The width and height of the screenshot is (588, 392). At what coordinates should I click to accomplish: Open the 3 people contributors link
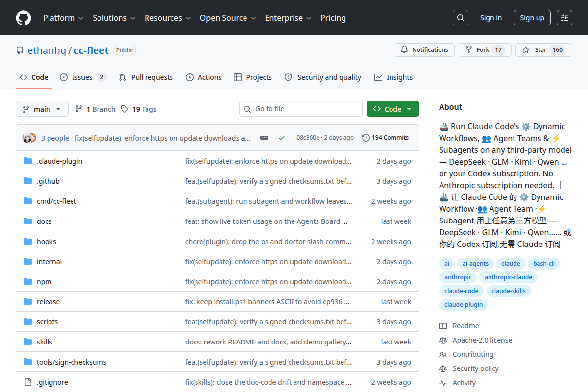(55, 138)
